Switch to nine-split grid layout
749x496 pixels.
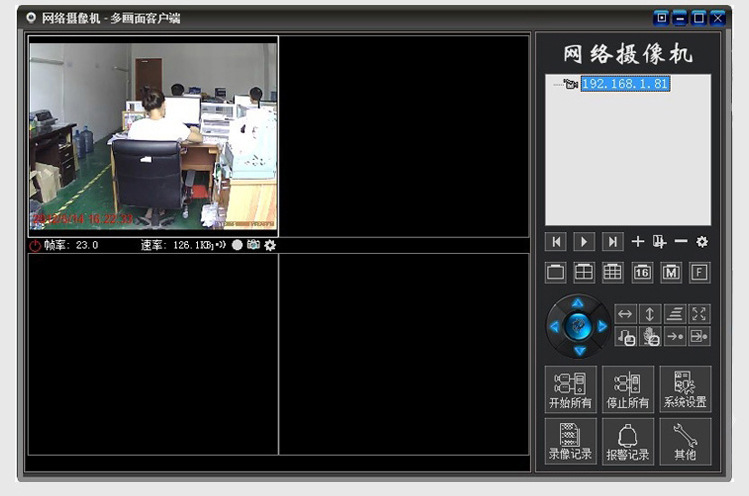pyautogui.click(x=613, y=272)
